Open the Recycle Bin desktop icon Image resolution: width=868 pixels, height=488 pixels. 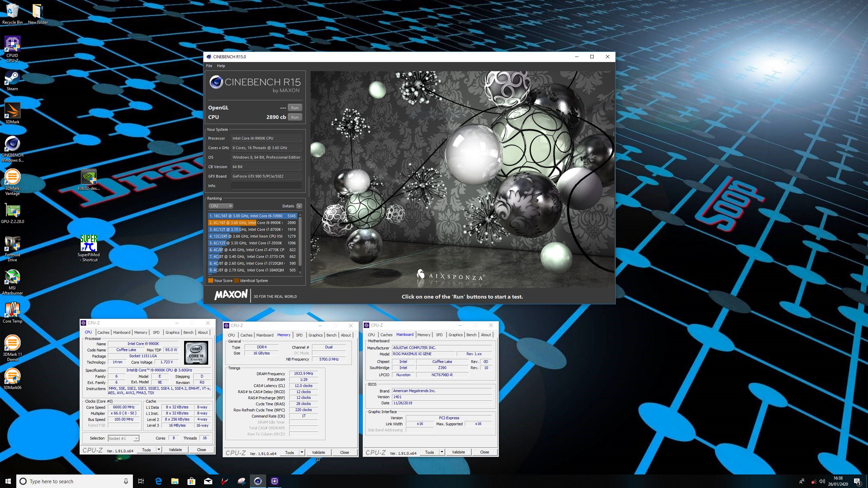click(12, 14)
